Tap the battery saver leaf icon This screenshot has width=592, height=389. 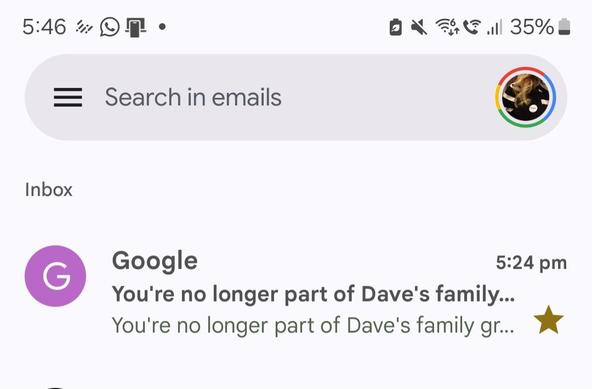(395, 27)
